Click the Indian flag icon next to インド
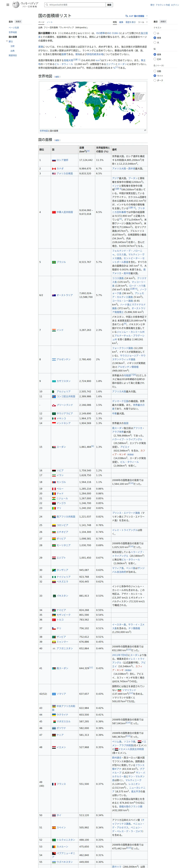The width and height of the screenshot is (186, 868). pos(54,330)
